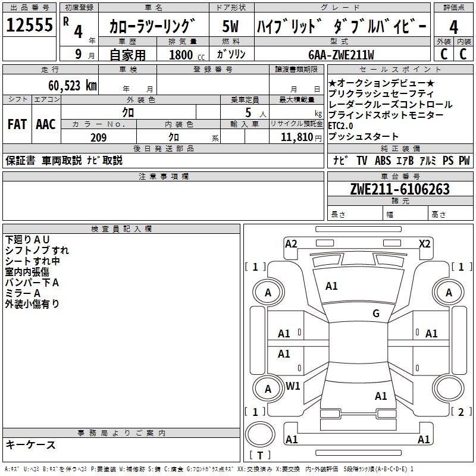Click the A2 damage marker on the car diagram

click(291, 243)
